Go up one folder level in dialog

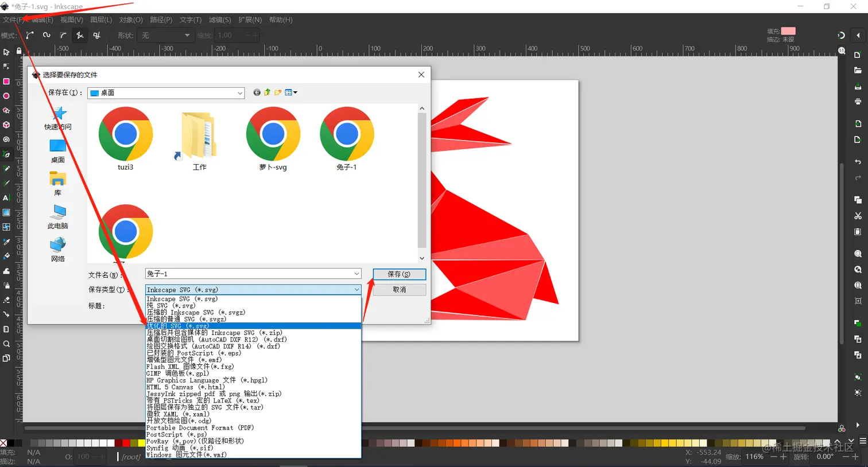(x=268, y=92)
